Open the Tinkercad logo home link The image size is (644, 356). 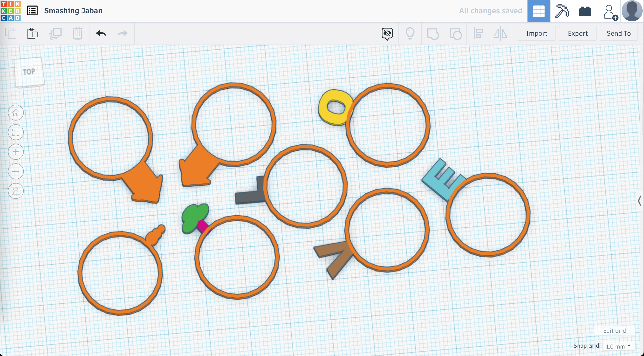[11, 11]
